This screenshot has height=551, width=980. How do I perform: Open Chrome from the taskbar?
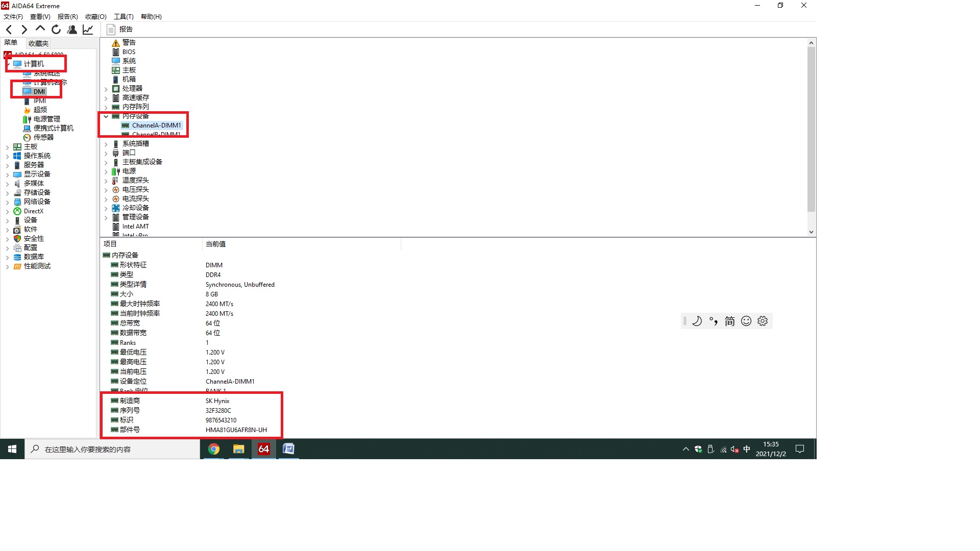[x=214, y=449]
